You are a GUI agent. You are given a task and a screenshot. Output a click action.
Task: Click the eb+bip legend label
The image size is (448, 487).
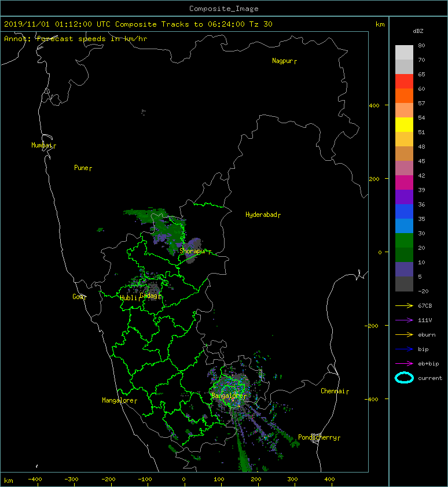[428, 364]
